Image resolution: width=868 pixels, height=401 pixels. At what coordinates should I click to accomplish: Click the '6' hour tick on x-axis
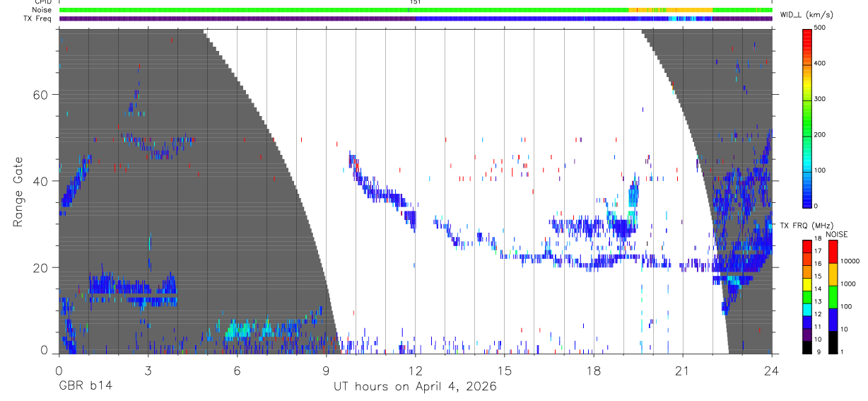coord(237,371)
